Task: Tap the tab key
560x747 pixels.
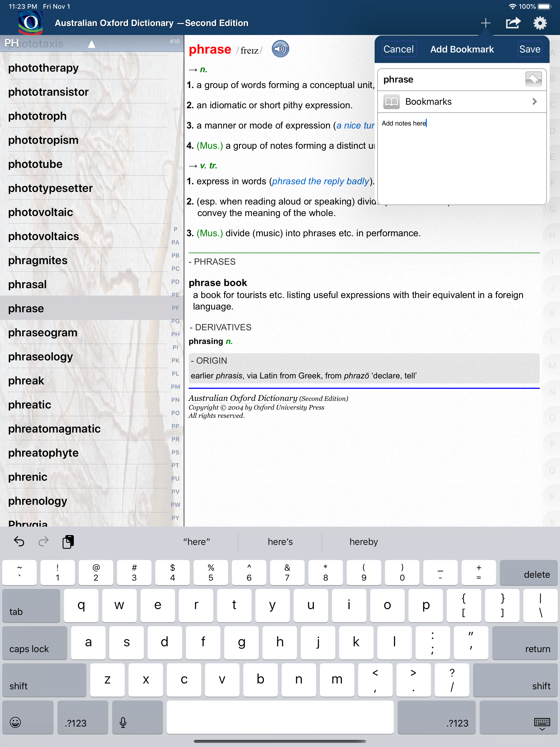Action: [x=31, y=606]
